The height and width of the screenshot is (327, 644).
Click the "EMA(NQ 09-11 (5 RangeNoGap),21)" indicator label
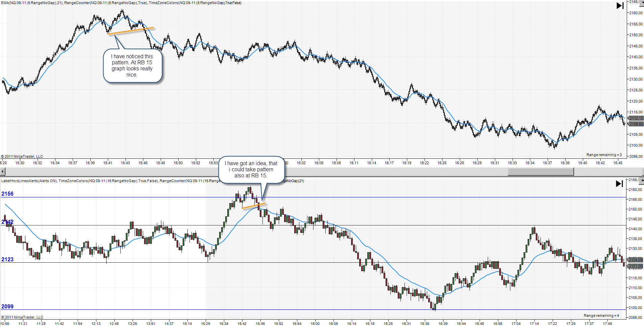(x=32, y=3)
